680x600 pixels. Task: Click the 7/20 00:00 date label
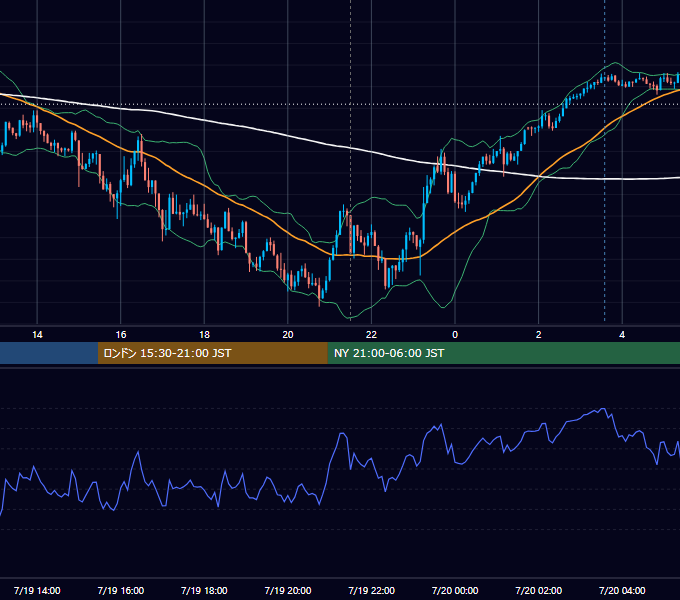[455, 590]
